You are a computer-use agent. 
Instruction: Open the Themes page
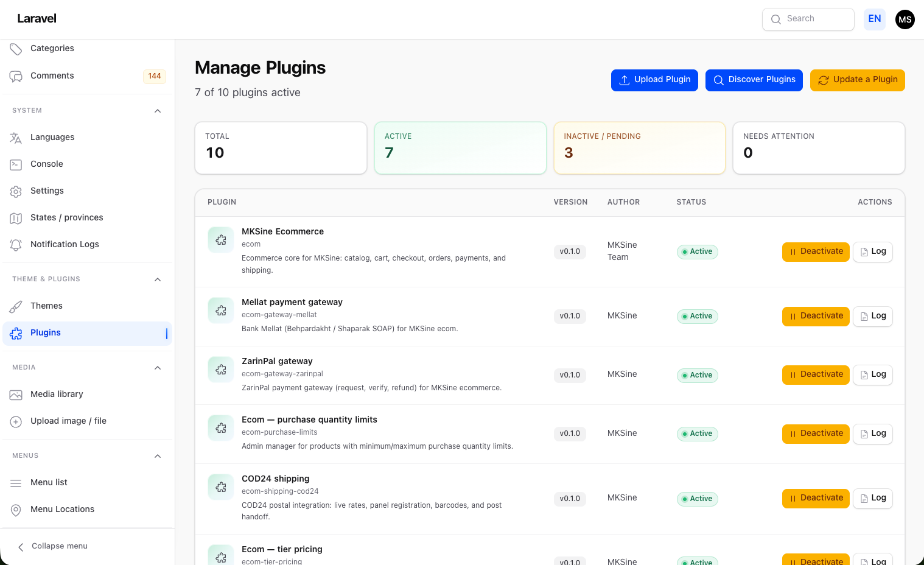click(87, 306)
